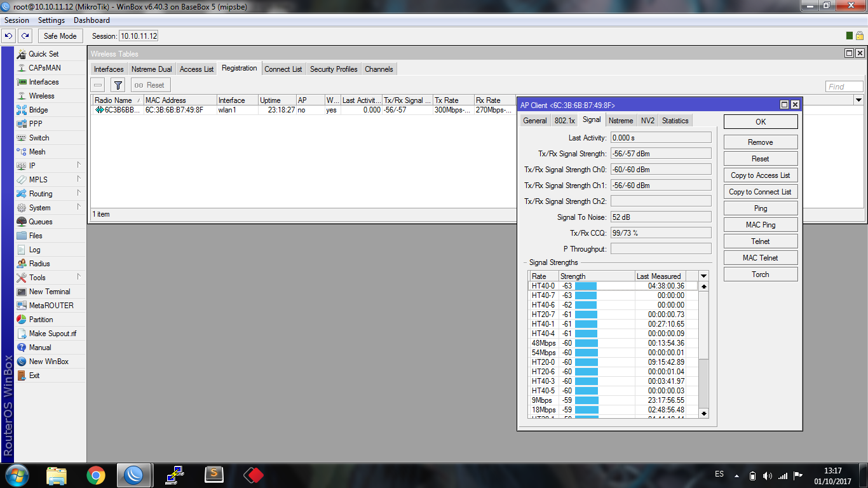The height and width of the screenshot is (488, 868).
Task: Select the 6C:3B:6B:B7:49:8F registration row
Action: pos(304,110)
